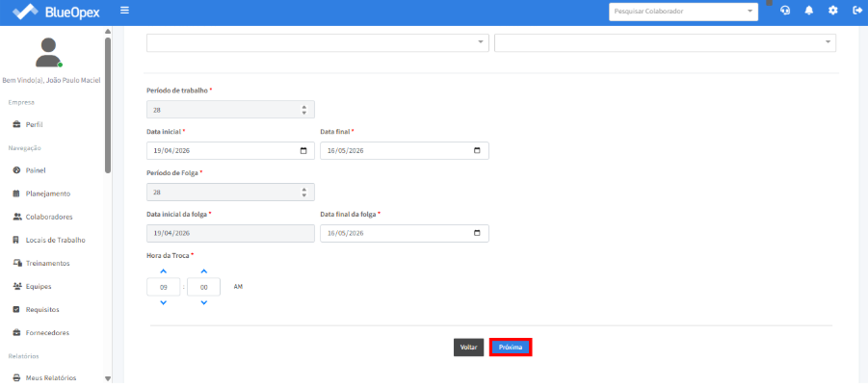Click the hour input showing 09
868x387 pixels.
click(164, 288)
